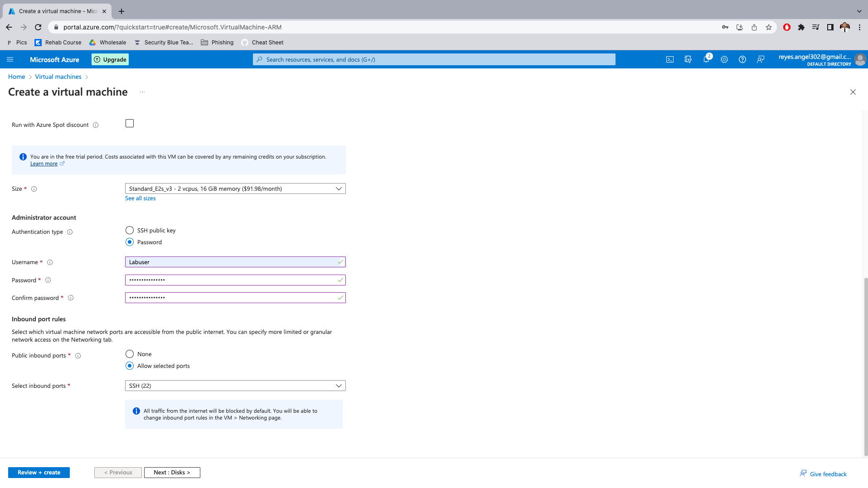
Task: Open the Phishing bookmarks folder
Action: point(217,42)
